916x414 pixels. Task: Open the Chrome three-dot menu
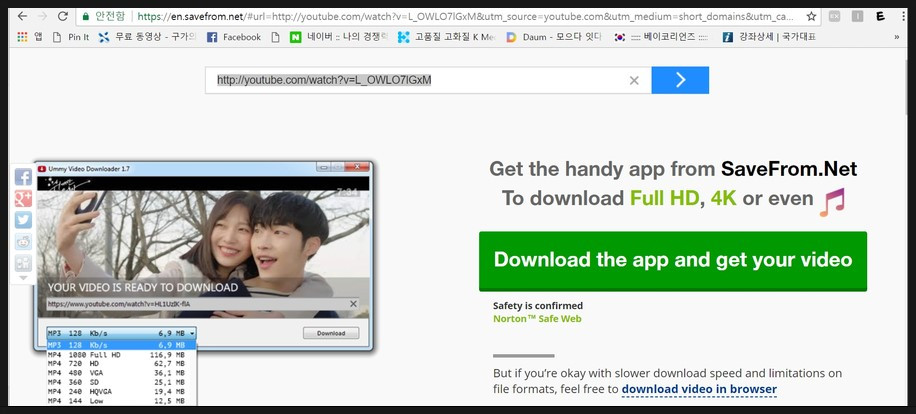[904, 16]
